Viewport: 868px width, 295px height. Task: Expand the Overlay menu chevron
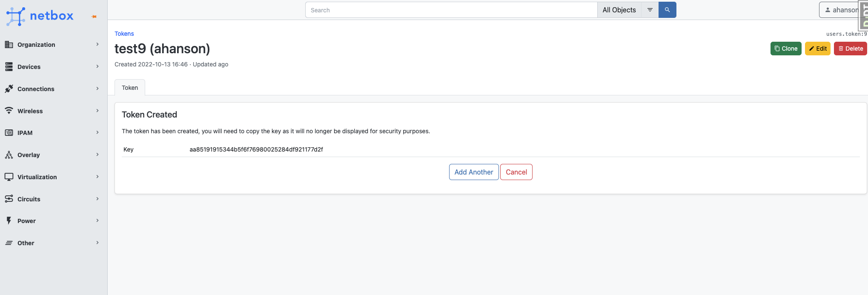(x=97, y=155)
